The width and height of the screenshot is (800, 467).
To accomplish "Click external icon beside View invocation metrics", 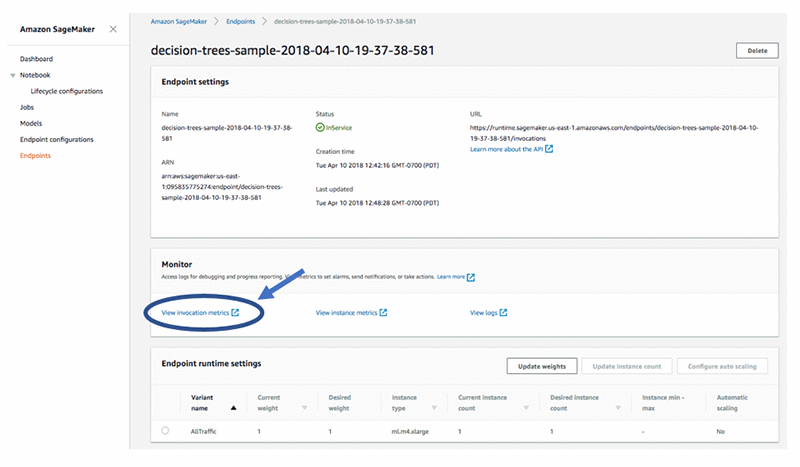I will tap(235, 312).
